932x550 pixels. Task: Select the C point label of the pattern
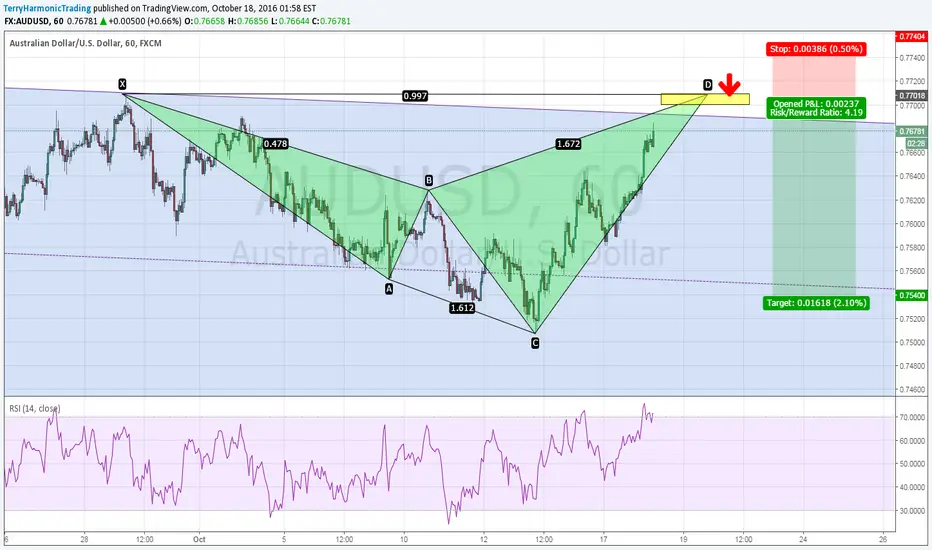[x=535, y=343]
